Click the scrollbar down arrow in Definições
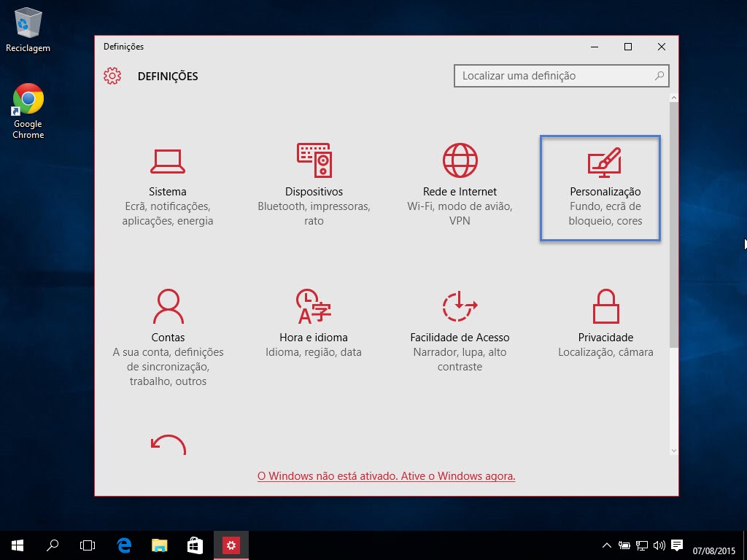 [674, 450]
